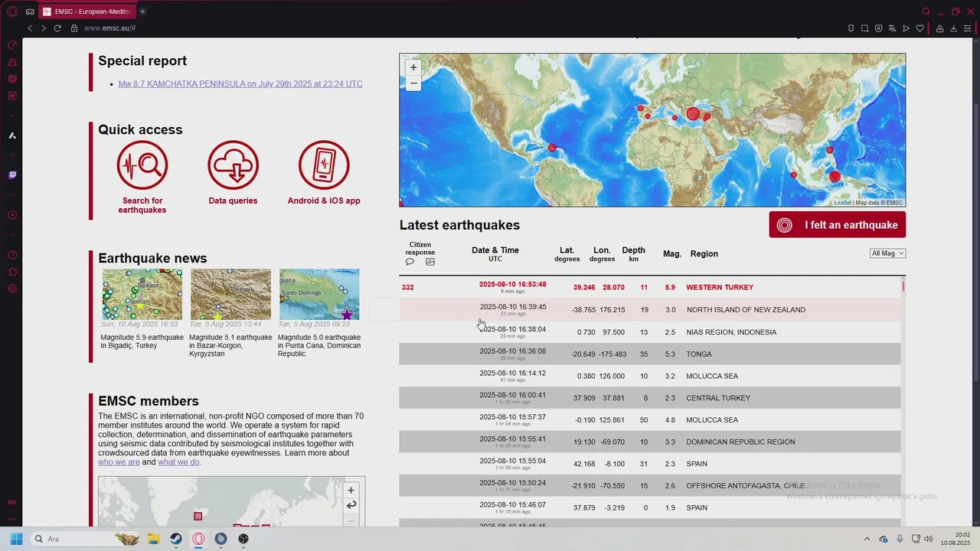Select the CENTRAL TURKEY earthquake row
Viewport: 980px width, 551px height.
point(650,398)
